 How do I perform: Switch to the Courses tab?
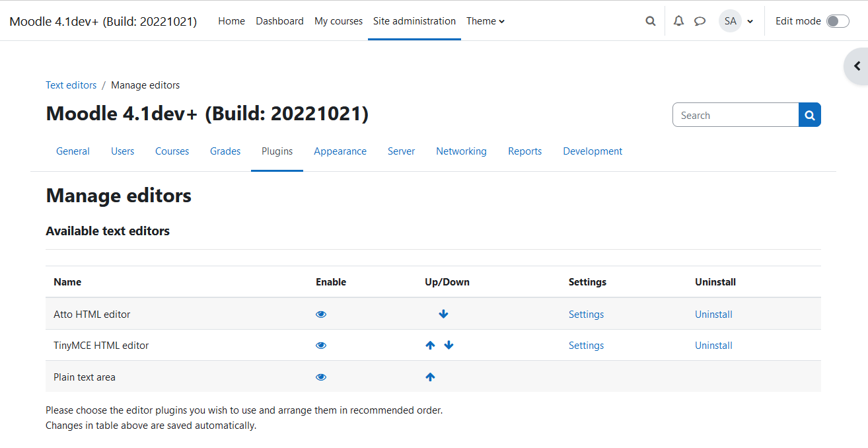pos(172,151)
